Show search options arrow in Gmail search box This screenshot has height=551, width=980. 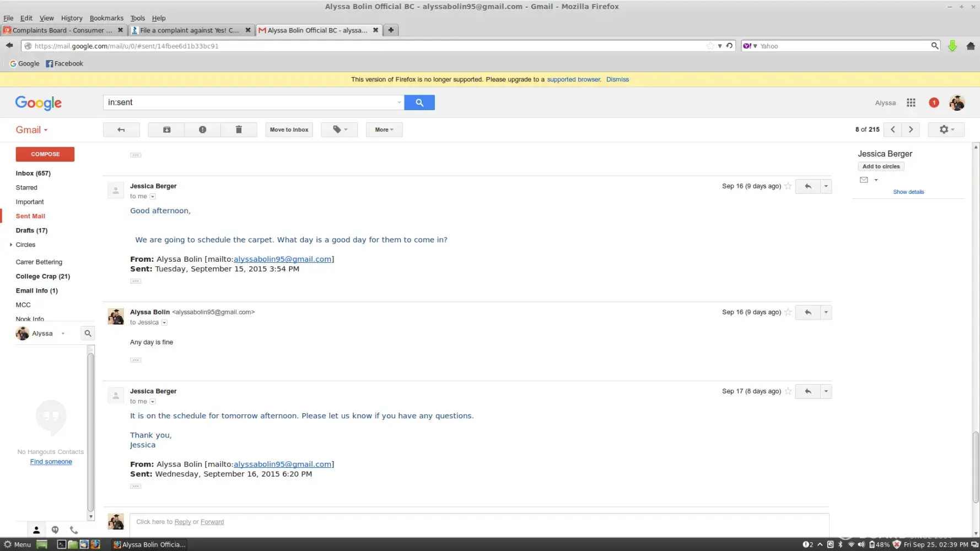(400, 102)
